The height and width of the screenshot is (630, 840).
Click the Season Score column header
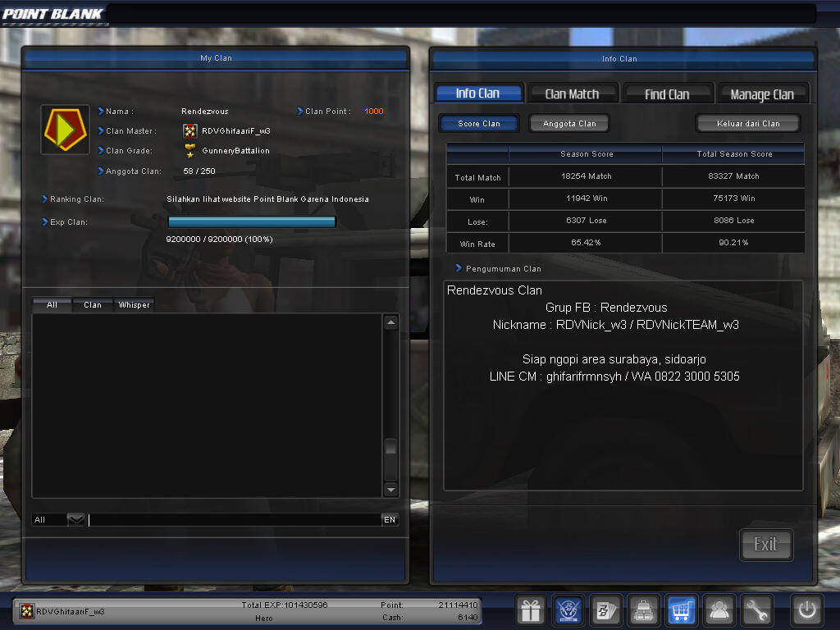point(586,153)
